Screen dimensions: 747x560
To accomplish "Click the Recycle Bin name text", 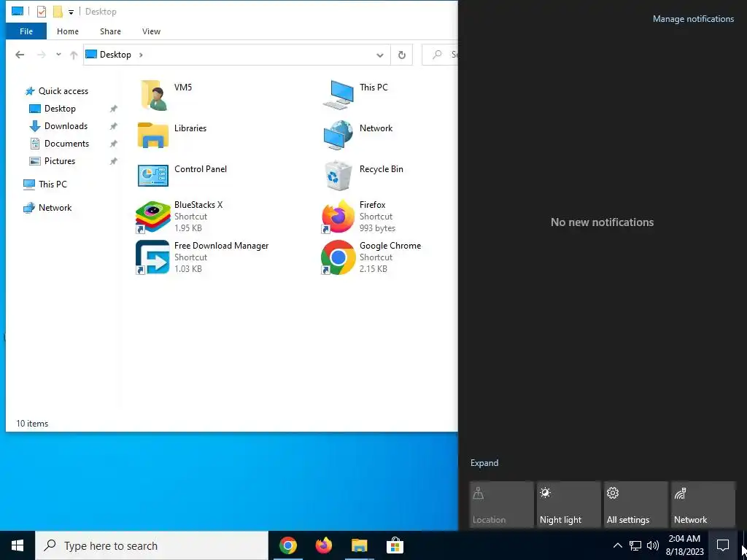I will pyautogui.click(x=381, y=169).
